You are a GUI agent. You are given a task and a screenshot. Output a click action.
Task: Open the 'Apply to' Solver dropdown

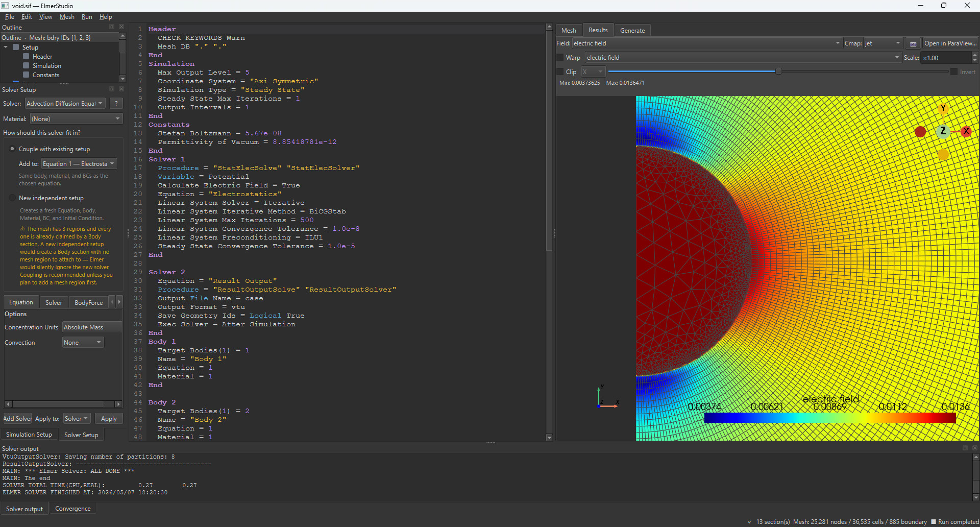click(x=77, y=418)
